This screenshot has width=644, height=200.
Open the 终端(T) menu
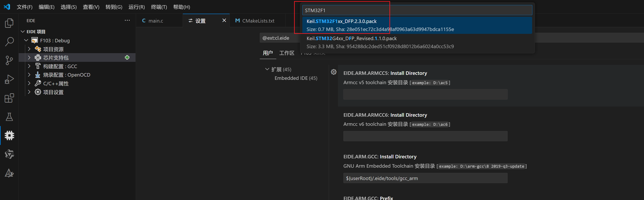point(159,7)
